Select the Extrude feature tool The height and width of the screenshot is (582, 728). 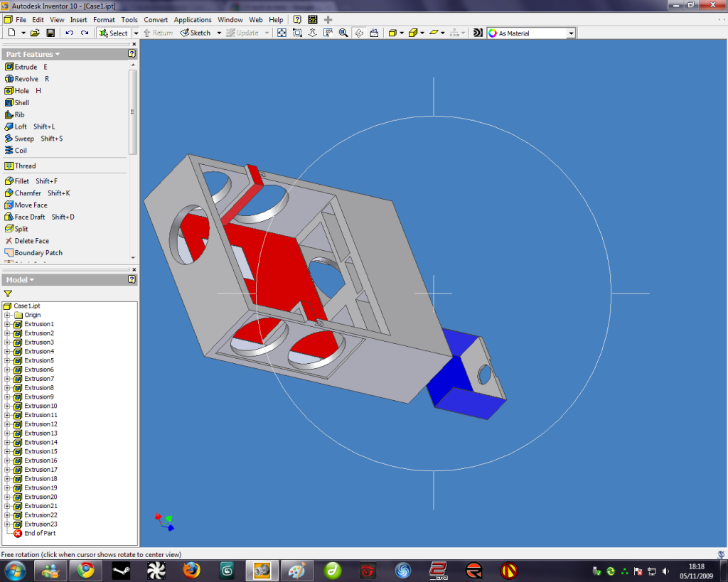26,67
